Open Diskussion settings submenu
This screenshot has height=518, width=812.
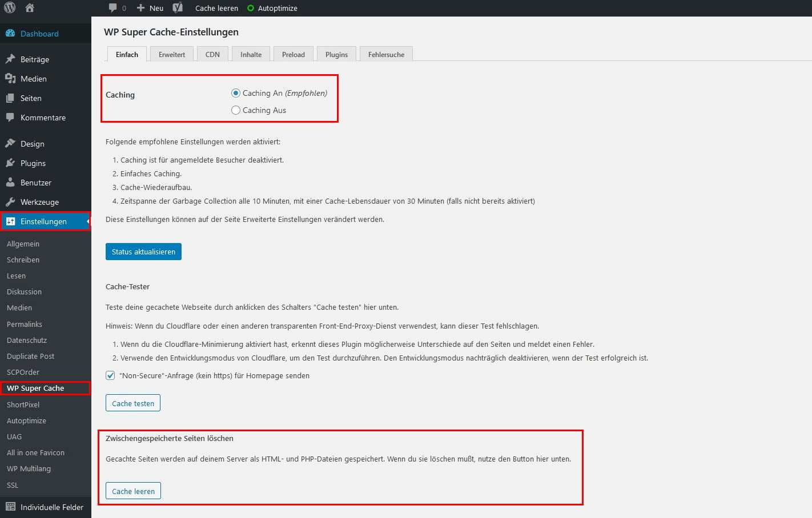pos(24,292)
